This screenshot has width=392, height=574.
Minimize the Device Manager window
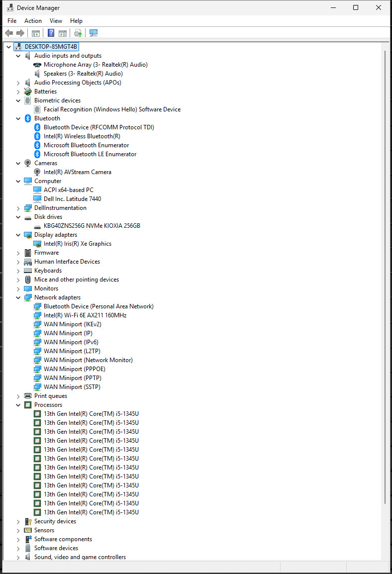[x=333, y=7]
